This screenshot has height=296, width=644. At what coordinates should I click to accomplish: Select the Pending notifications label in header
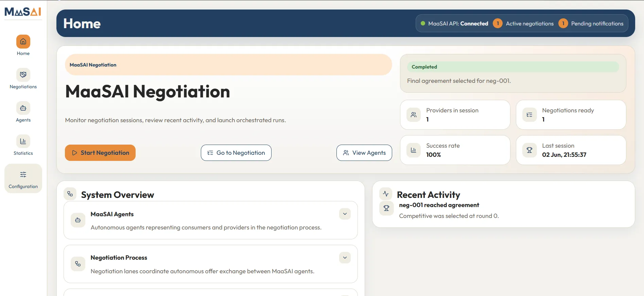[597, 23]
